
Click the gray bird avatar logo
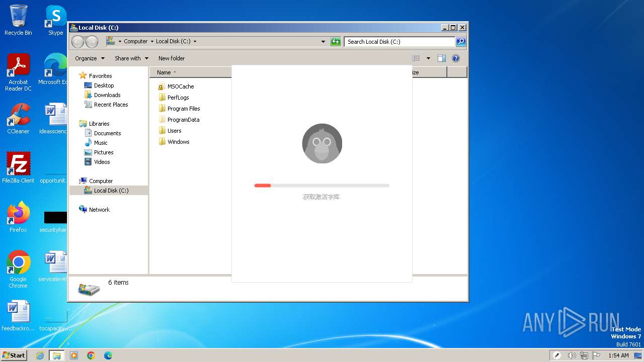pos(322,143)
